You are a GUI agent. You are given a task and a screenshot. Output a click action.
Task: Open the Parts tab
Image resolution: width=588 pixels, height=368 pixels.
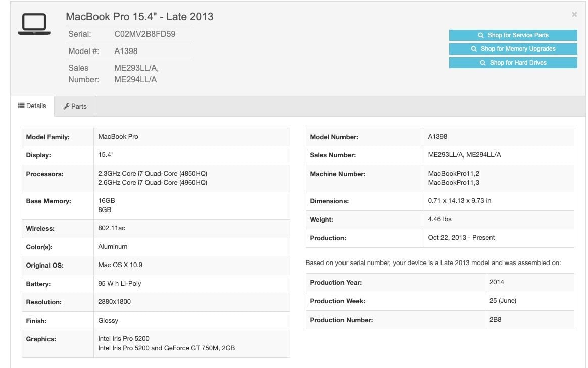[x=75, y=107]
